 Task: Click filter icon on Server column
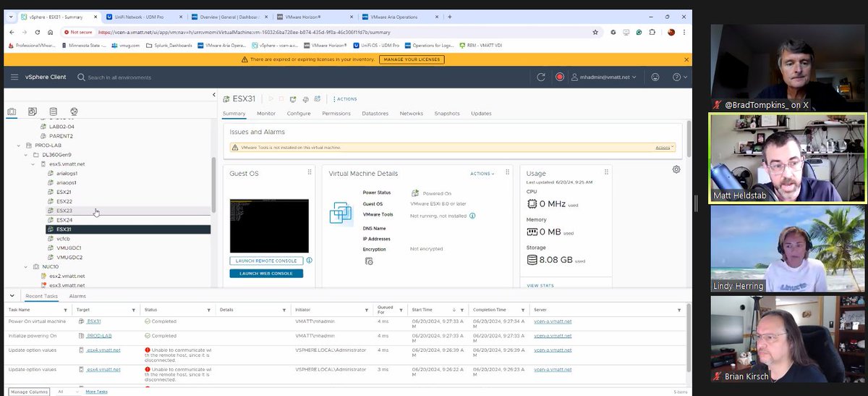point(678,309)
